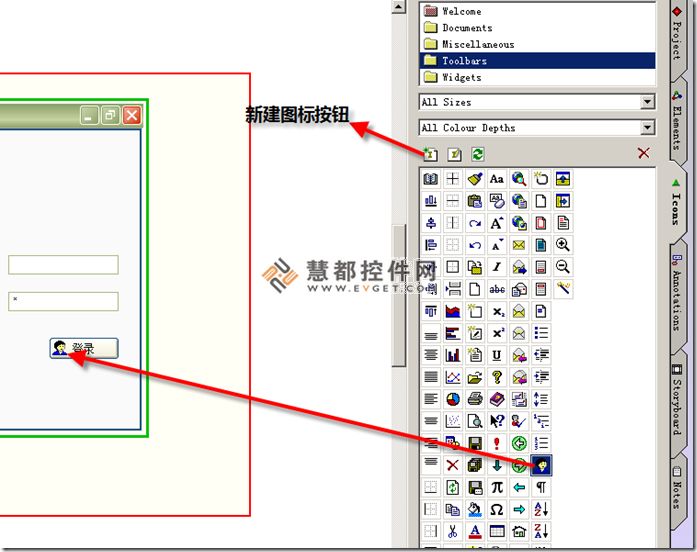This screenshot has width=697, height=552.
Task: Pick the yellow question mark icon
Action: pos(497,377)
